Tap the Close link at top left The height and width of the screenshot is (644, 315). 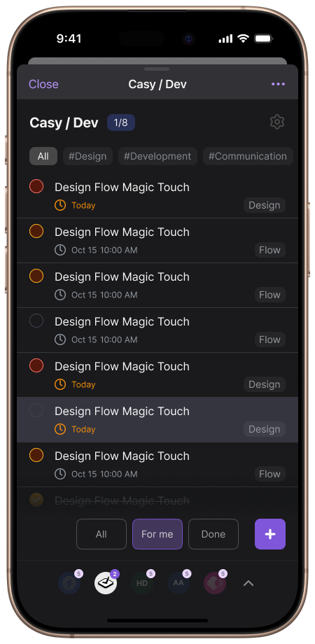tap(43, 84)
